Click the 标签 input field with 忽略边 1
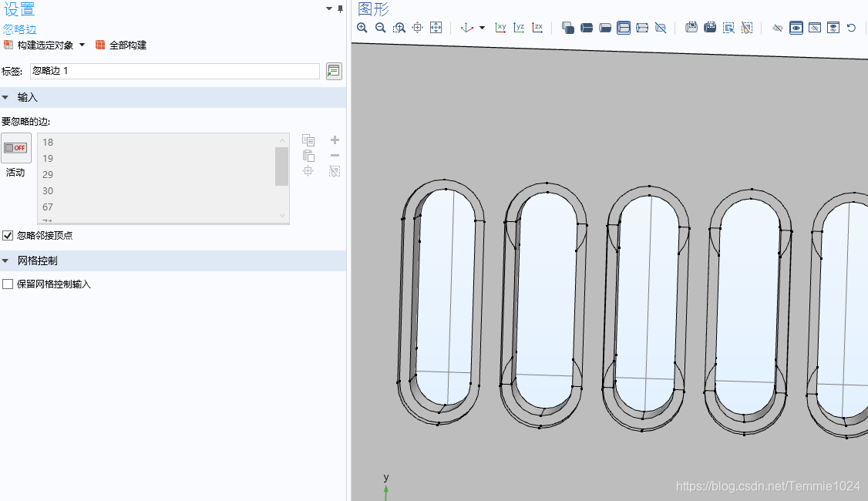The image size is (868, 501). tap(175, 71)
